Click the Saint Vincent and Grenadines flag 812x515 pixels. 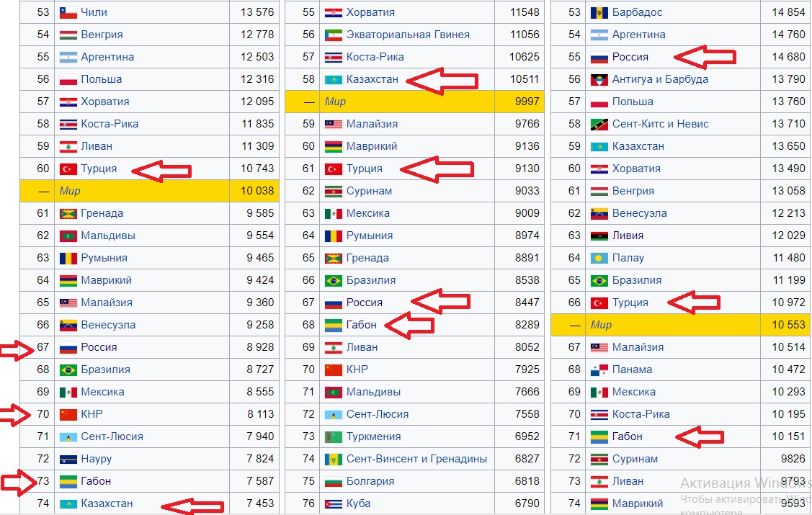pos(334,459)
